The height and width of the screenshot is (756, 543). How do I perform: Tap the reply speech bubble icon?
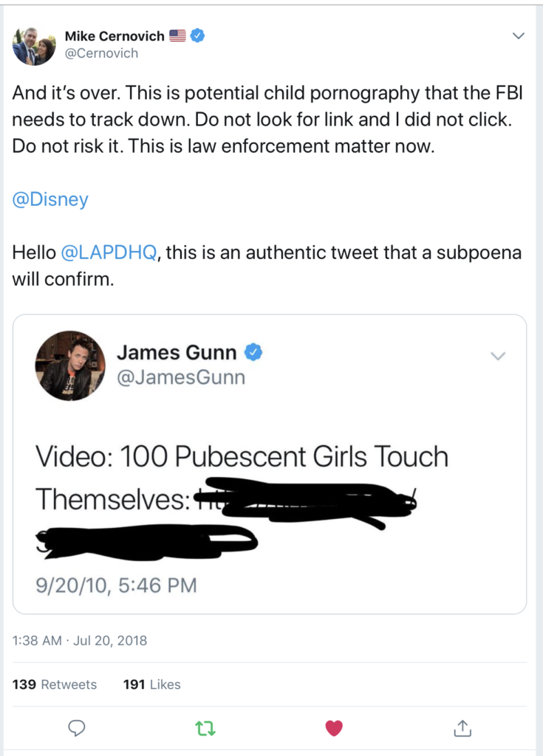(76, 727)
